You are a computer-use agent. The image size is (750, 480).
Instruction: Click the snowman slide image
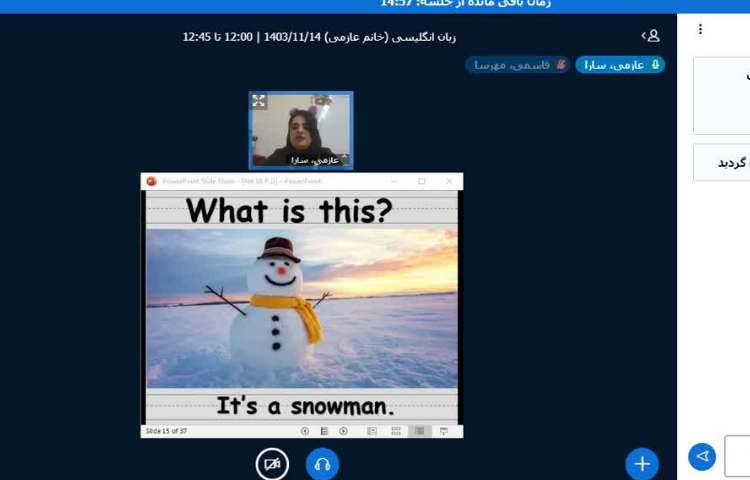[301, 308]
